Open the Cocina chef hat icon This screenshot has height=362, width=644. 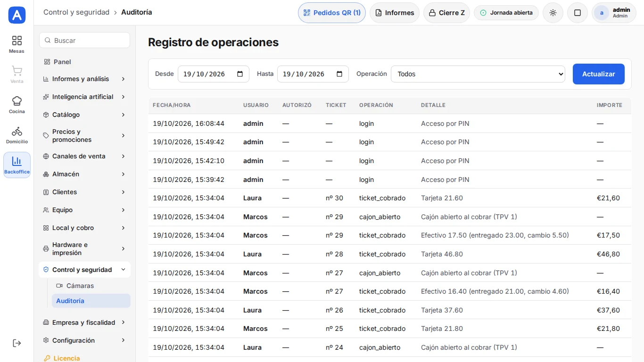click(x=17, y=101)
